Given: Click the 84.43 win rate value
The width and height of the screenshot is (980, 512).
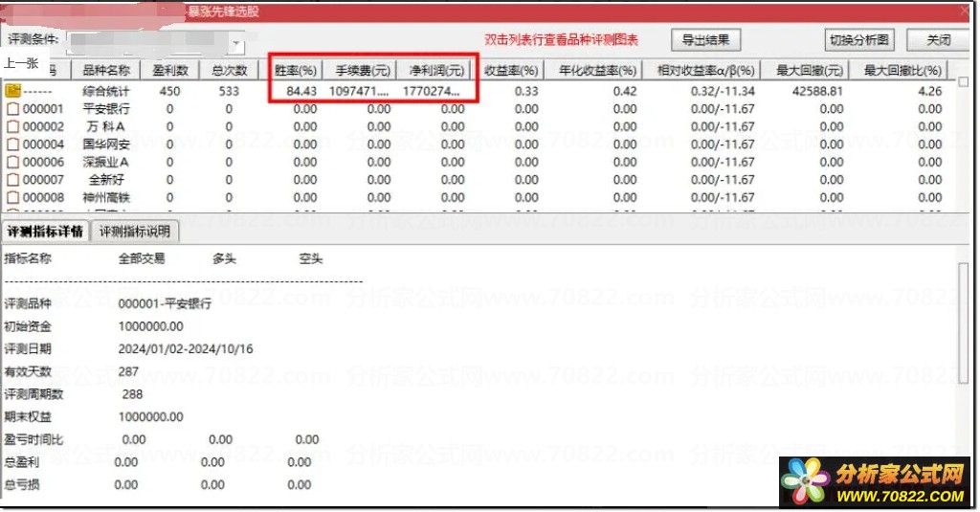Looking at the screenshot, I should pos(301,91).
